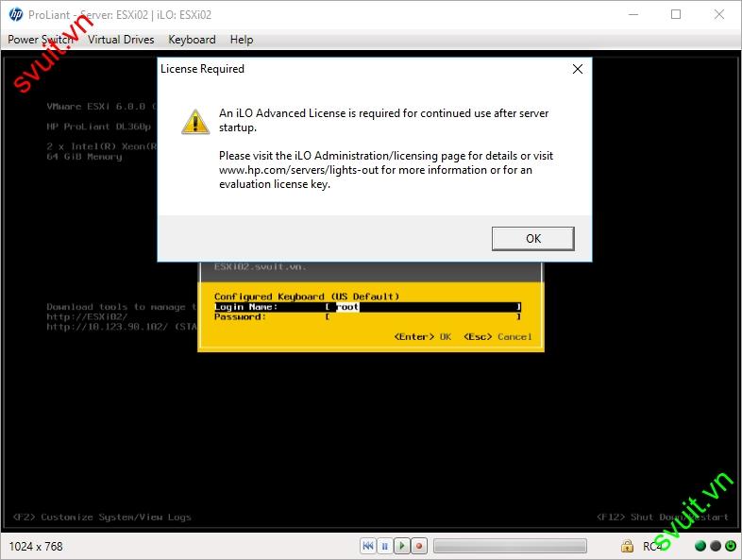Click the http://ESXi02/ console text

[87, 316]
